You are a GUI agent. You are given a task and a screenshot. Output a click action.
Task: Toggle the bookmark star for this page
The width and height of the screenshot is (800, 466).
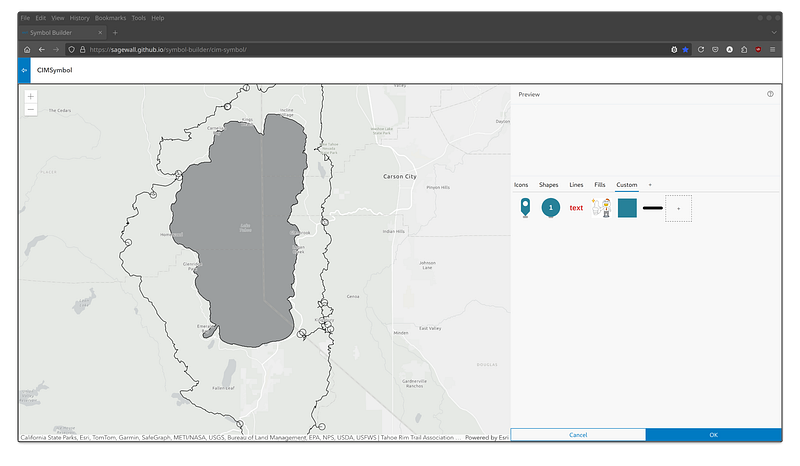pos(685,50)
